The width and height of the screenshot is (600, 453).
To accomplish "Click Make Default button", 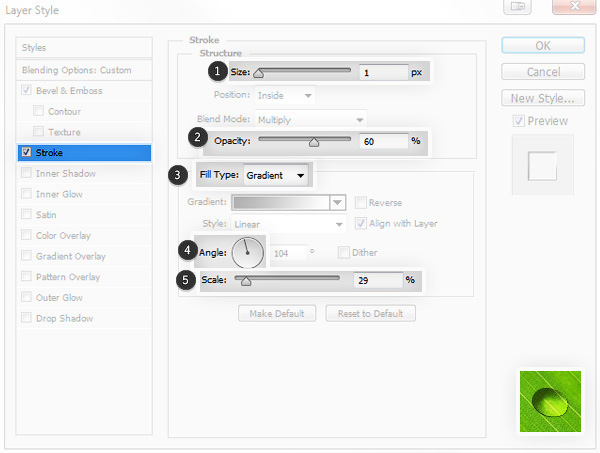I will 277,313.
